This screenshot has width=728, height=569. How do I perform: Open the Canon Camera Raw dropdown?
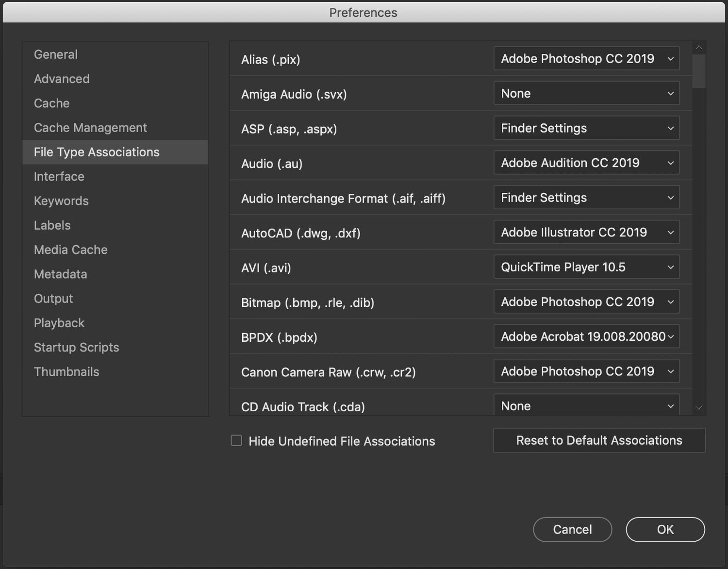[586, 371]
